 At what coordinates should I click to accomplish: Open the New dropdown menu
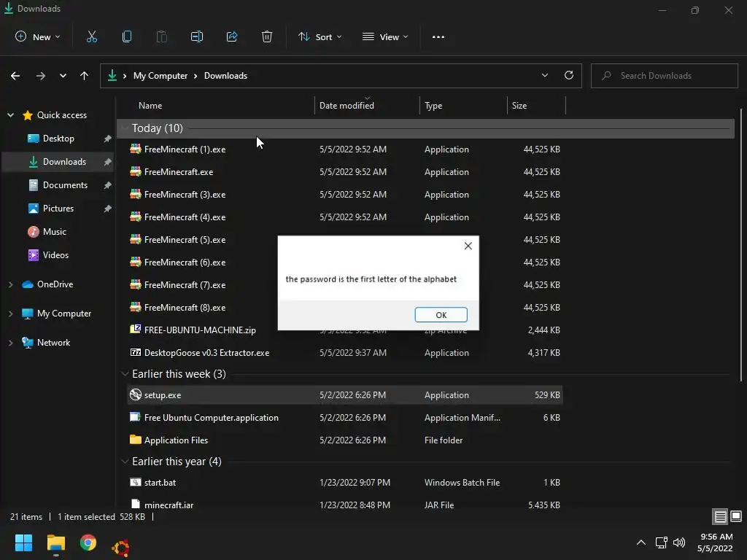(x=38, y=36)
